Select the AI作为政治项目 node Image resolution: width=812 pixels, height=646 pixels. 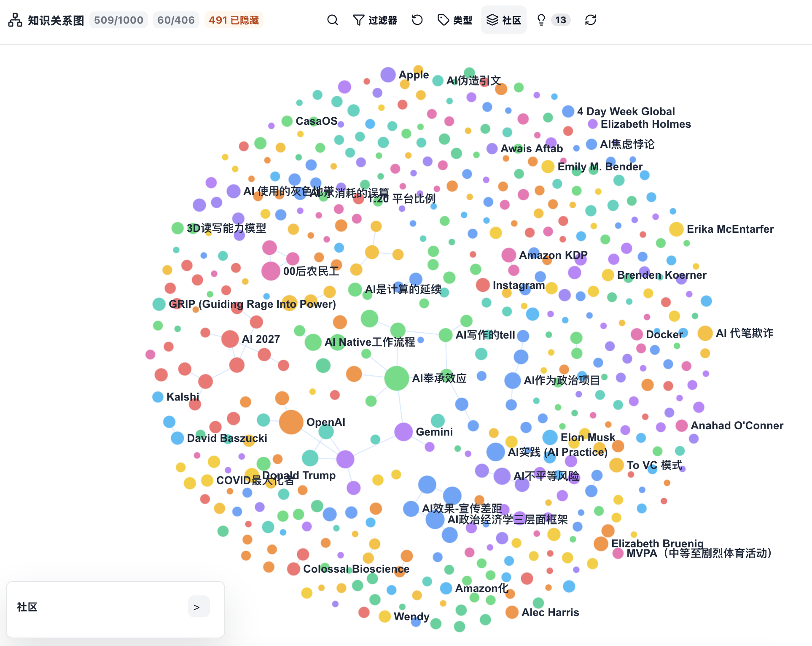pos(513,380)
